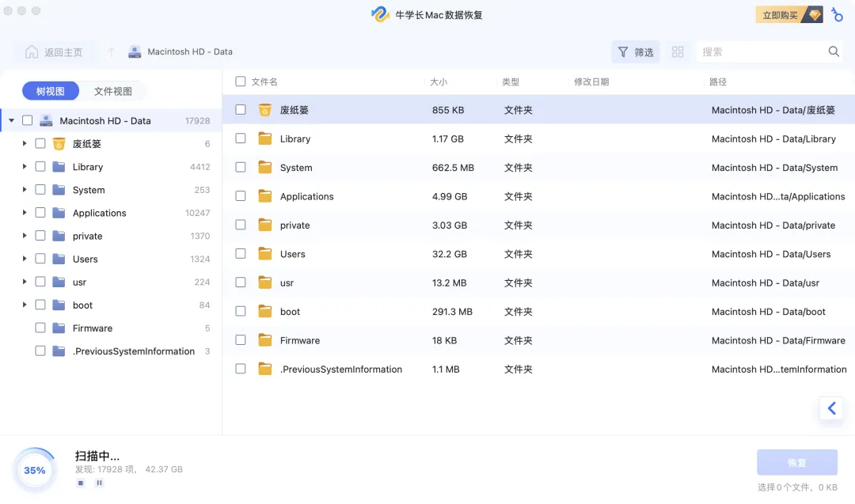Expand the private folder in tree
Image resolution: width=855 pixels, height=504 pixels.
25,236
